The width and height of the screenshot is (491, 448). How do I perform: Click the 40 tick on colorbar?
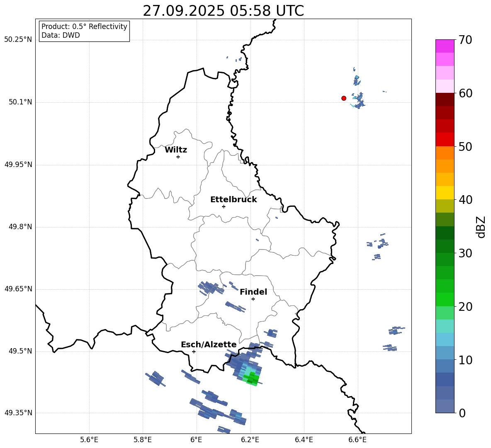coord(465,200)
